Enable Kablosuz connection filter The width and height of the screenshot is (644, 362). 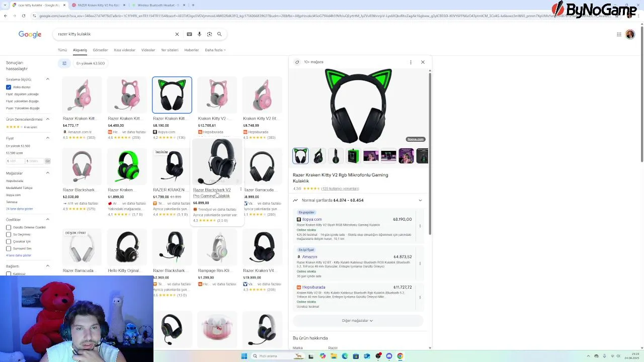pyautogui.click(x=9, y=274)
